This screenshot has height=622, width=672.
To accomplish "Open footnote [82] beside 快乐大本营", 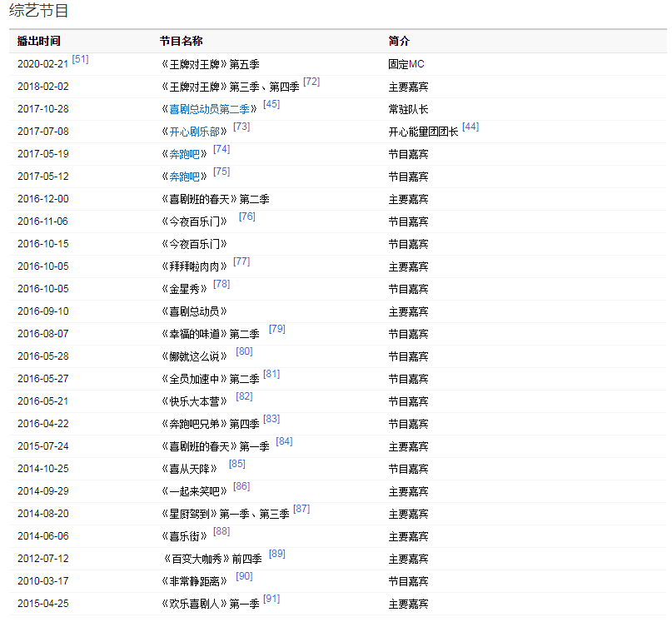I will 244,396.
